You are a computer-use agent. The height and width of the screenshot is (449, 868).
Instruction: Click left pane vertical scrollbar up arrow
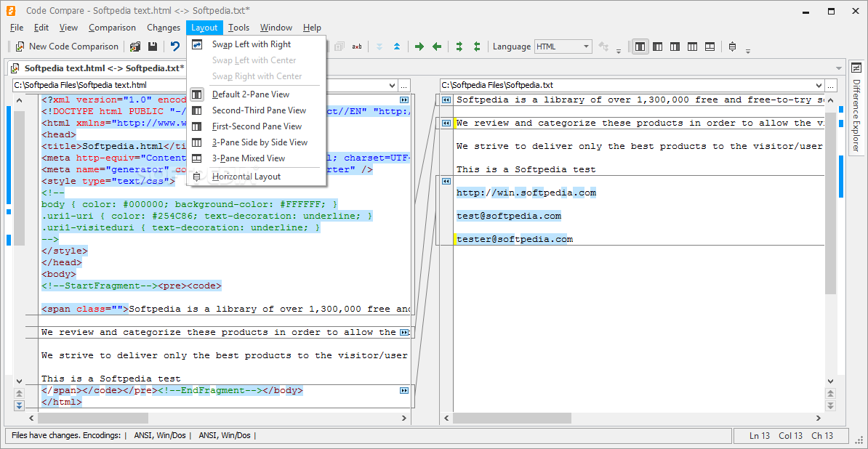click(x=20, y=101)
